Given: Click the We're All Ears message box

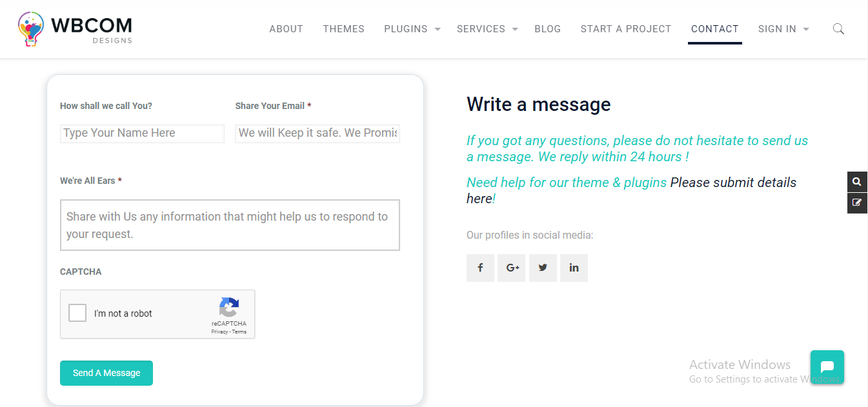Looking at the screenshot, I should (x=230, y=225).
